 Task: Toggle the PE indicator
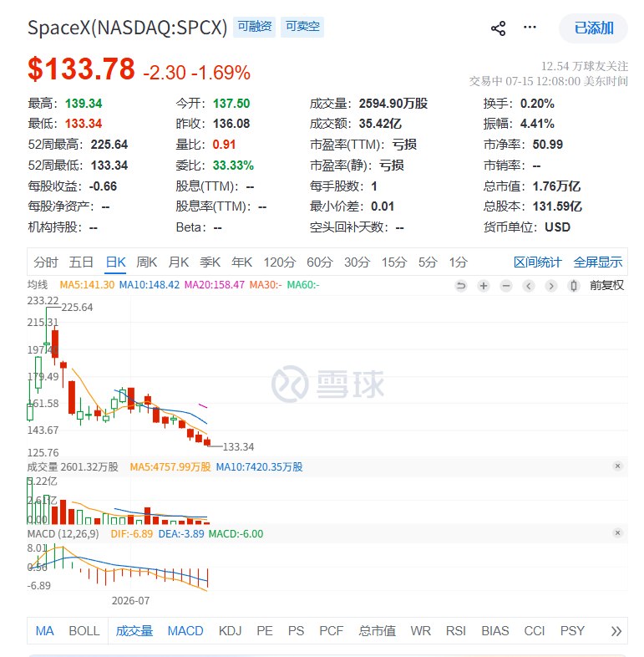[265, 630]
